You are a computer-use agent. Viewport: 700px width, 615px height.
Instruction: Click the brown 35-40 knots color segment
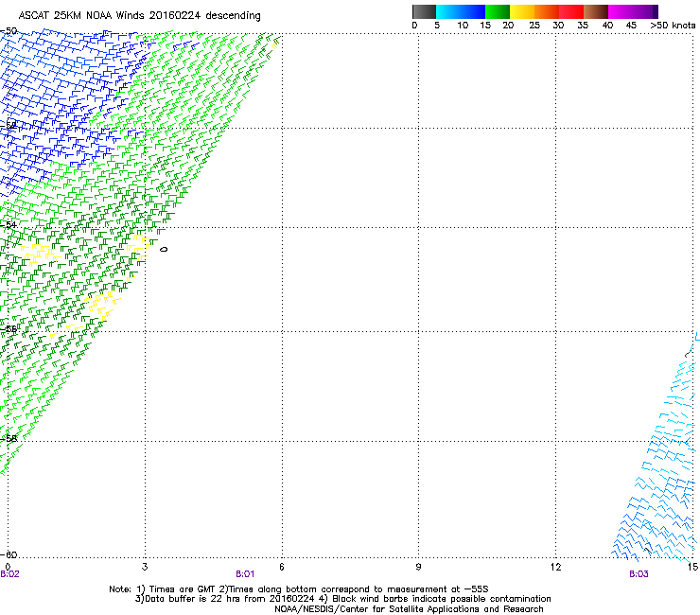coord(596,11)
